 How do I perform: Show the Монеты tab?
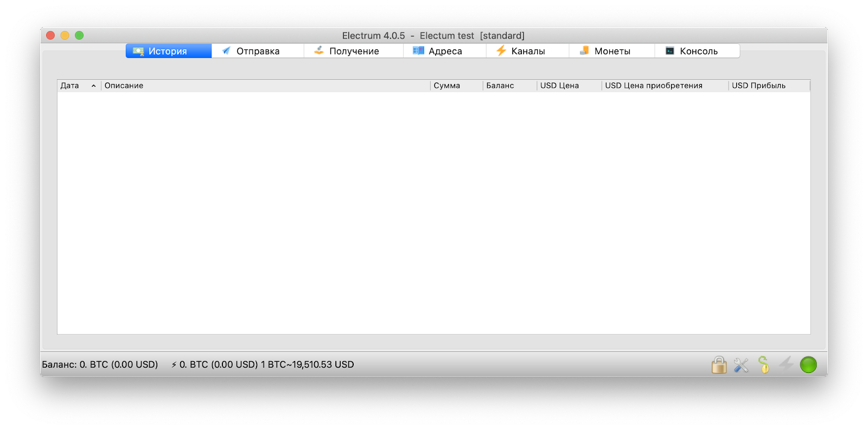point(612,51)
